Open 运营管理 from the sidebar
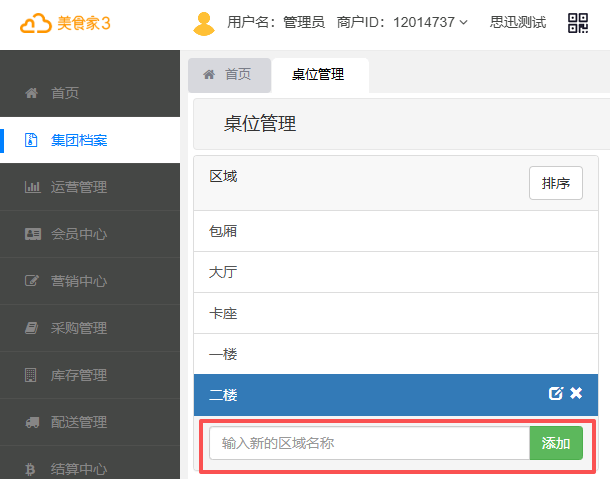This screenshot has width=610, height=479. click(79, 187)
